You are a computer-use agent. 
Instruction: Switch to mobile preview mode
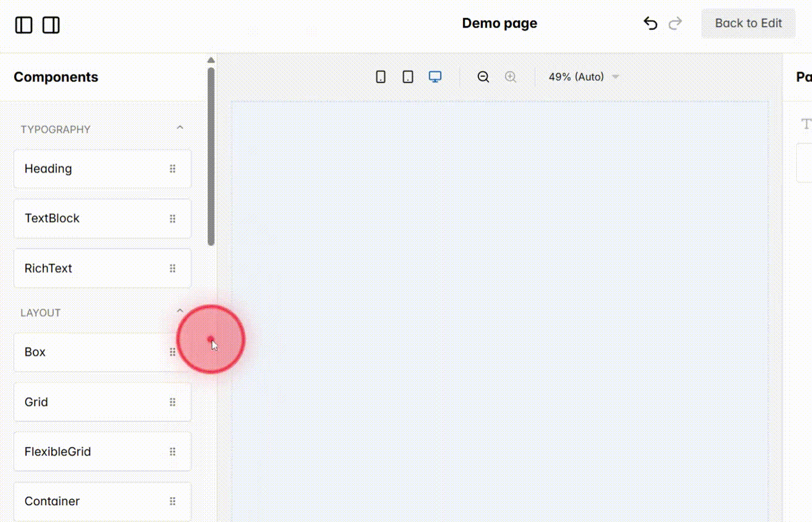coord(381,76)
